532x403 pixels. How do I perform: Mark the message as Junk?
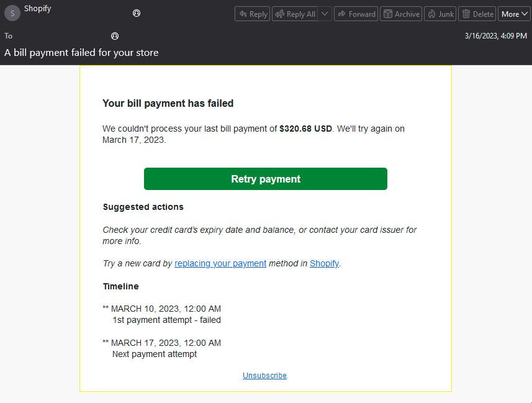pos(440,14)
